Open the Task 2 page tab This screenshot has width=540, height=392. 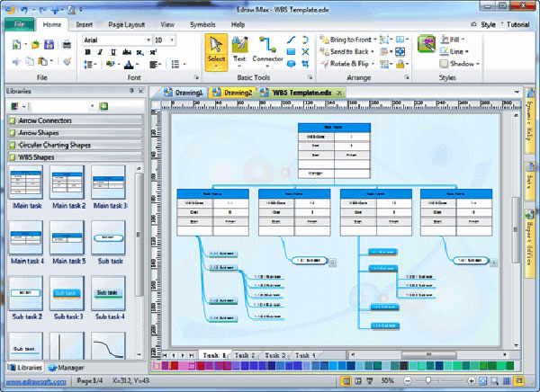(x=244, y=355)
